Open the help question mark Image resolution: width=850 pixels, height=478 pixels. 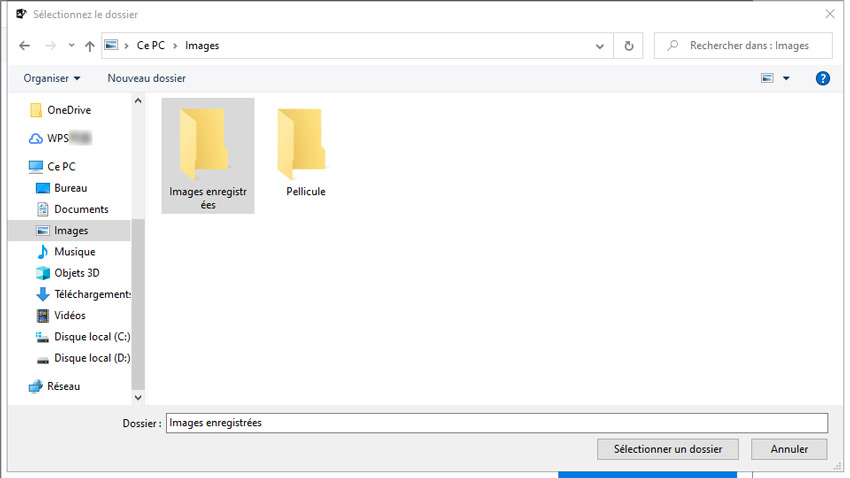pyautogui.click(x=822, y=79)
